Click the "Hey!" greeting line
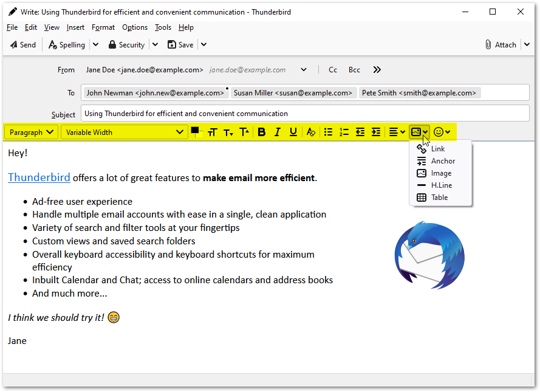 click(18, 153)
